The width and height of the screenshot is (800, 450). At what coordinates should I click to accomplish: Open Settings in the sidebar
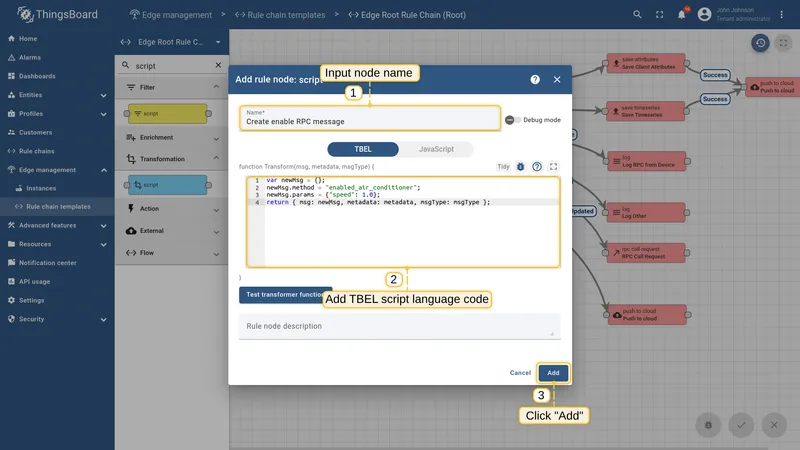click(x=57, y=301)
